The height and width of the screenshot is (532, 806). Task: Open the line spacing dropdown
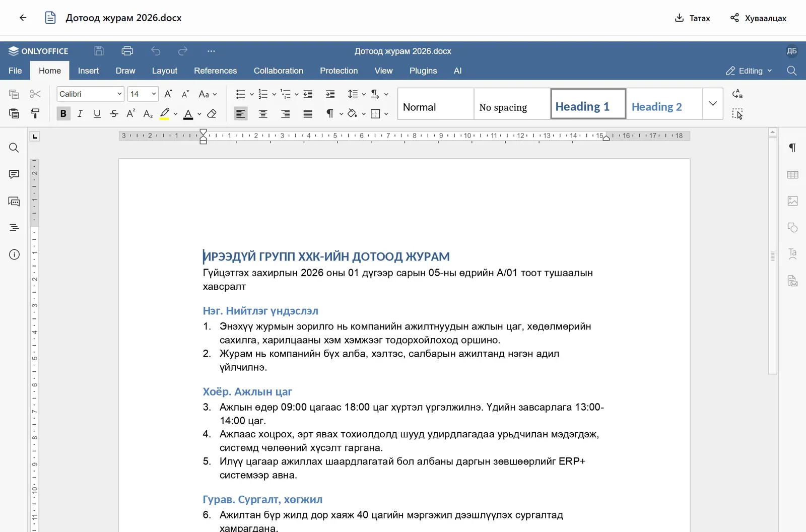tap(357, 94)
